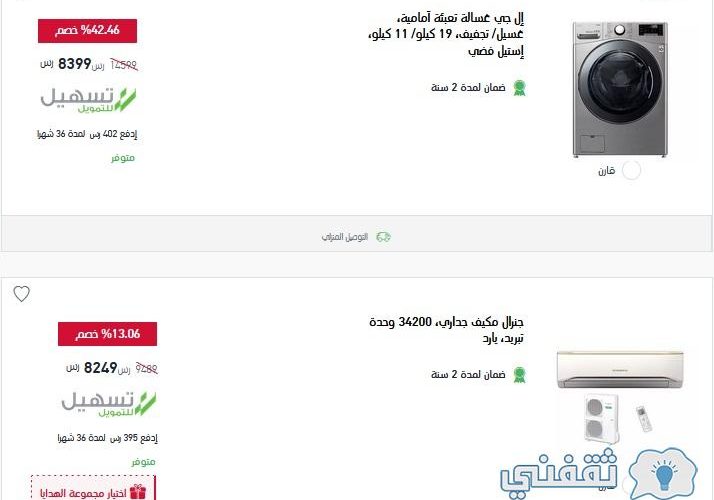Open LG front-load washer product title
The height and width of the screenshot is (500, 714).
click(x=446, y=35)
